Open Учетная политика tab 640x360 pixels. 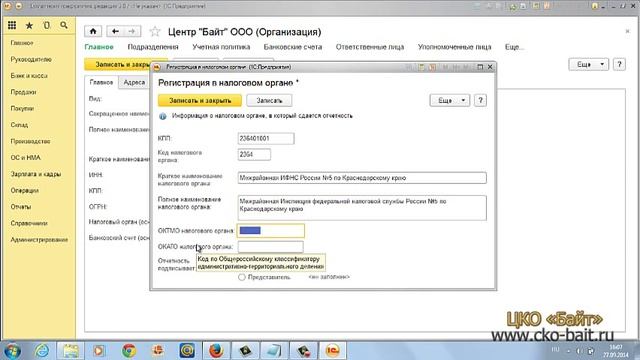pos(221,47)
